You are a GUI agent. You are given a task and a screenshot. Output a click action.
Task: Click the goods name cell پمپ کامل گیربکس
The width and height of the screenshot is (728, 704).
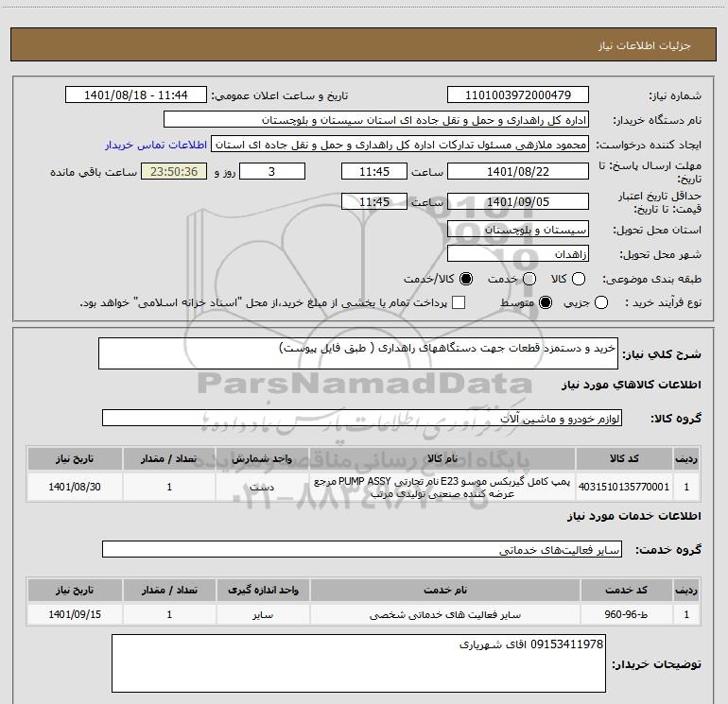(x=442, y=487)
